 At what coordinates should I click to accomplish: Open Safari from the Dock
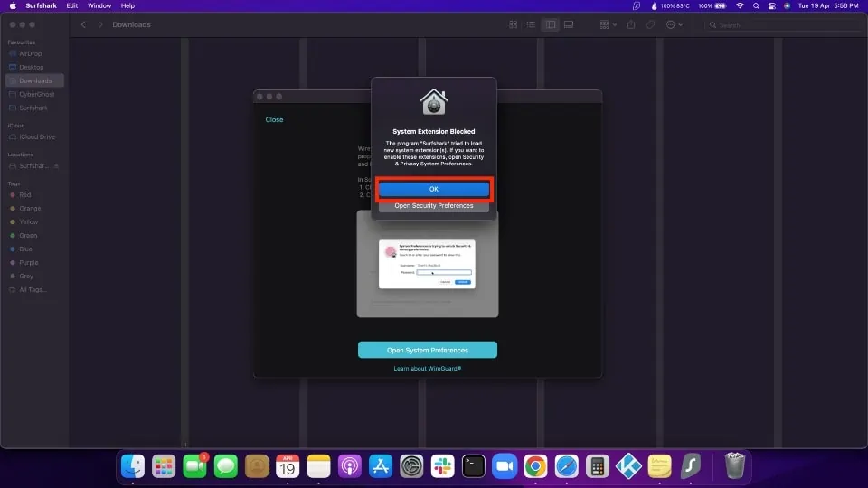coord(567,466)
